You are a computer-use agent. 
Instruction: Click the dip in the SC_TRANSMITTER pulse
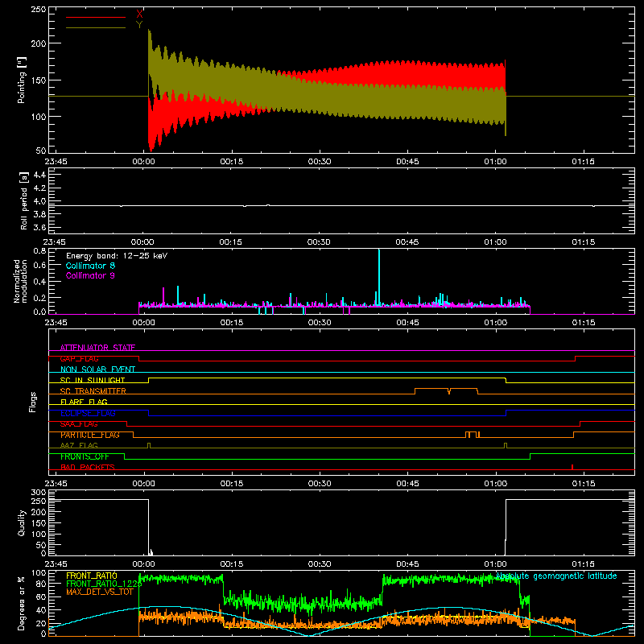(x=449, y=391)
